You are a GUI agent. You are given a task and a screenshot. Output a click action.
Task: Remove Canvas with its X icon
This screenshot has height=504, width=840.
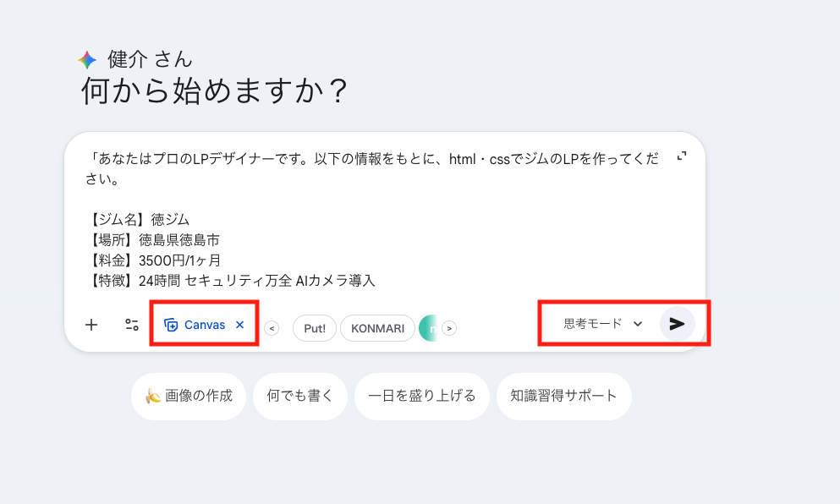(x=239, y=325)
